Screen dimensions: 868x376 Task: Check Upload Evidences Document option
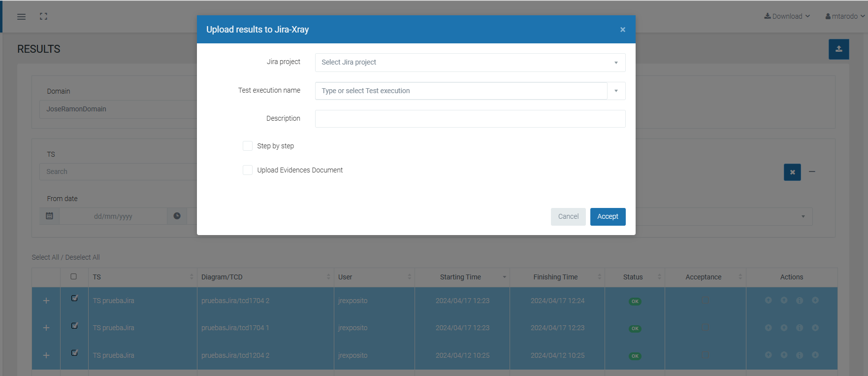coord(248,170)
